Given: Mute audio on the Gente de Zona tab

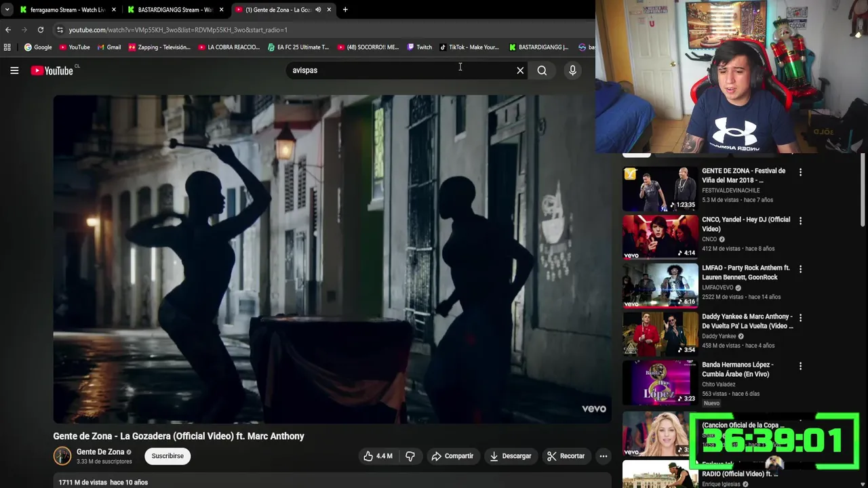Looking at the screenshot, I should click(x=318, y=9).
